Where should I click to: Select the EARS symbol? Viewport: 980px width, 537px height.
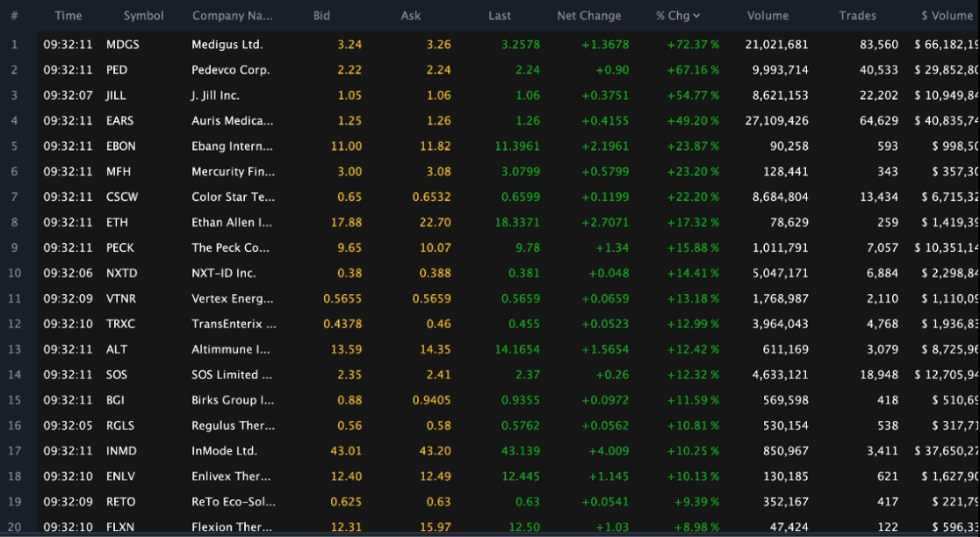[119, 120]
